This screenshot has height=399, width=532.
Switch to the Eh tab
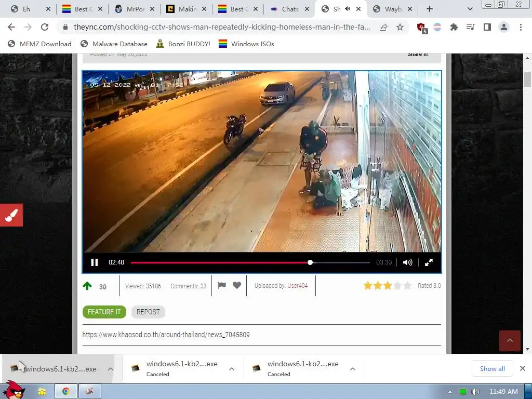pos(25,9)
